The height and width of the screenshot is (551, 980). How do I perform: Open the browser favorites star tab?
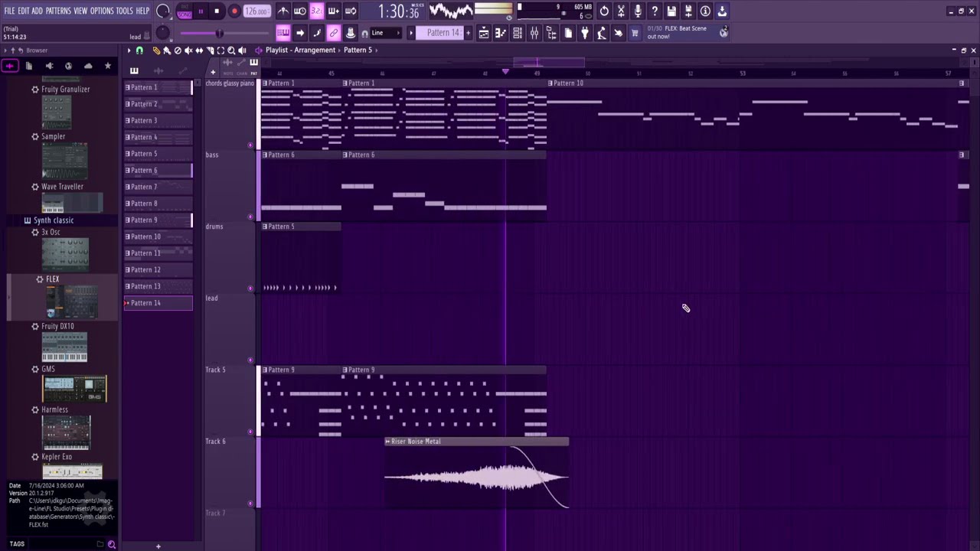coord(108,67)
